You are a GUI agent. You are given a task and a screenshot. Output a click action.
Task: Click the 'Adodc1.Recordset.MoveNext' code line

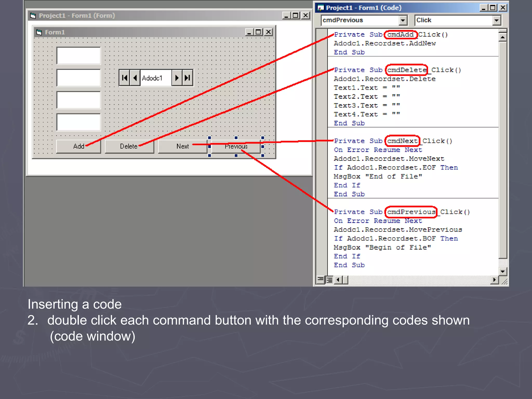coord(389,159)
